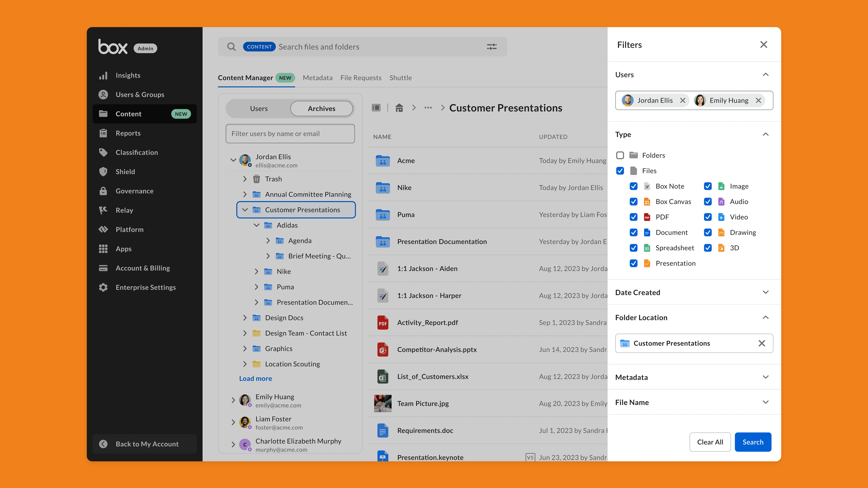Image resolution: width=868 pixels, height=488 pixels.
Task: Select the Users toggle tab
Action: (259, 108)
